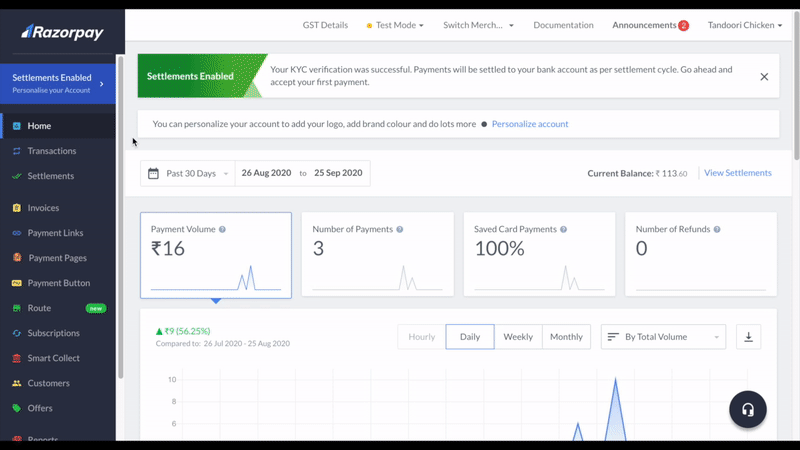Open the Home menu item

(x=58, y=126)
